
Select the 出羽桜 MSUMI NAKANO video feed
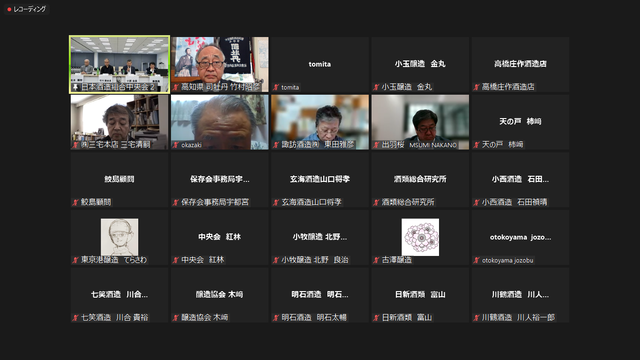point(420,122)
